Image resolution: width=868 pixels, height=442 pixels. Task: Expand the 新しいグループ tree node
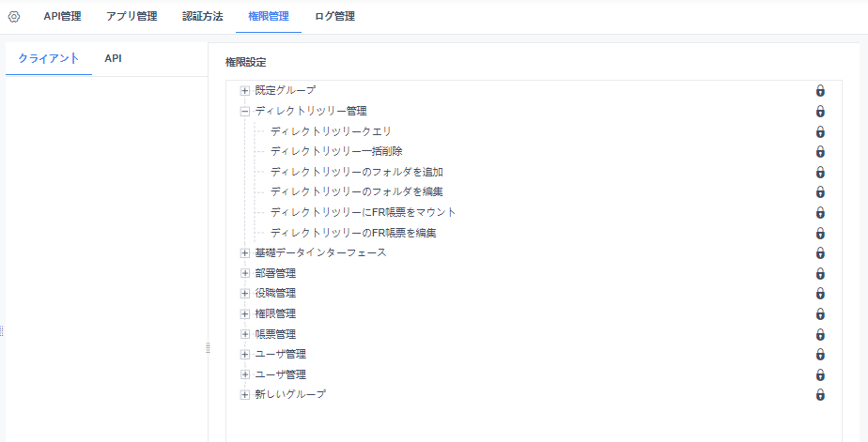point(244,394)
